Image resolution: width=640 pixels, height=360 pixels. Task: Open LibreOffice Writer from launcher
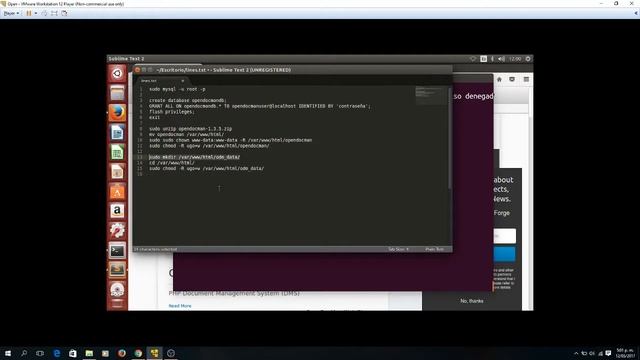[x=117, y=132]
